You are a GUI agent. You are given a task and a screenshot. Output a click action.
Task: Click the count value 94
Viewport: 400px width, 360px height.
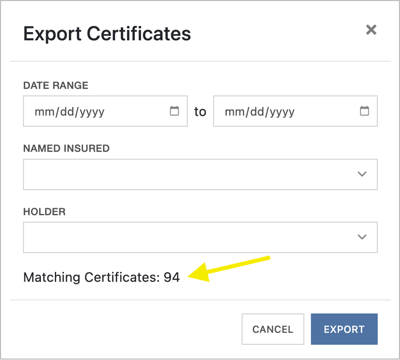point(172,277)
